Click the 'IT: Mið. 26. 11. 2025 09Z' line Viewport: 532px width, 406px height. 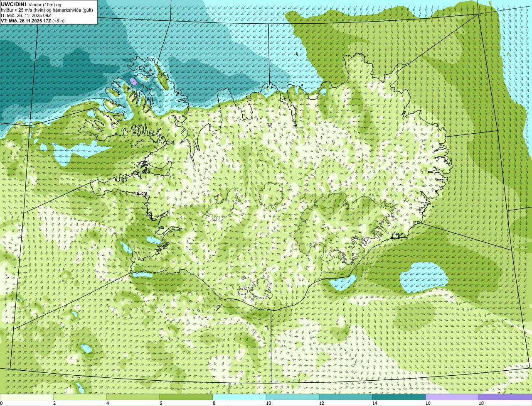click(x=26, y=15)
